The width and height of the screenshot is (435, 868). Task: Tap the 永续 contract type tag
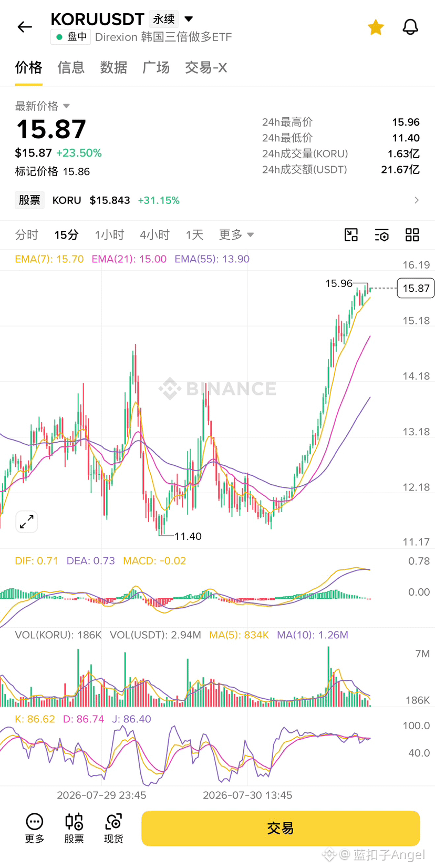tap(164, 19)
